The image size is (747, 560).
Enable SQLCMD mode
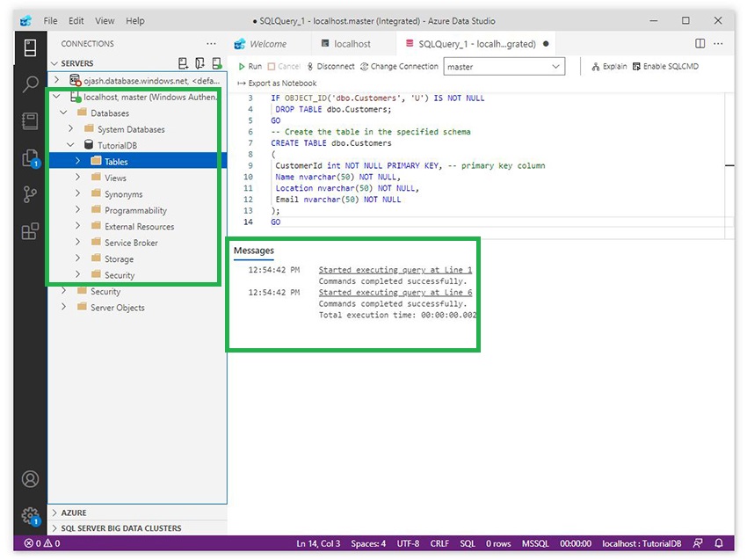click(x=665, y=66)
